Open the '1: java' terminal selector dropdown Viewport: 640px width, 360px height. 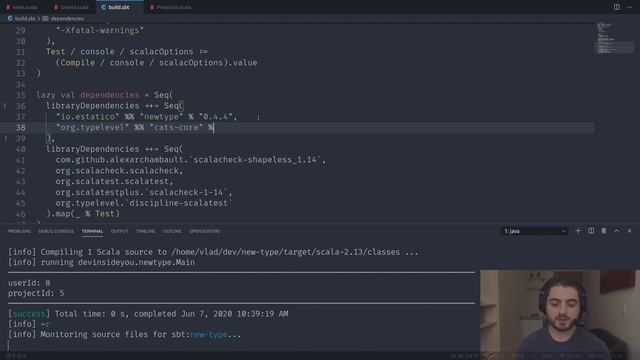tap(534, 231)
